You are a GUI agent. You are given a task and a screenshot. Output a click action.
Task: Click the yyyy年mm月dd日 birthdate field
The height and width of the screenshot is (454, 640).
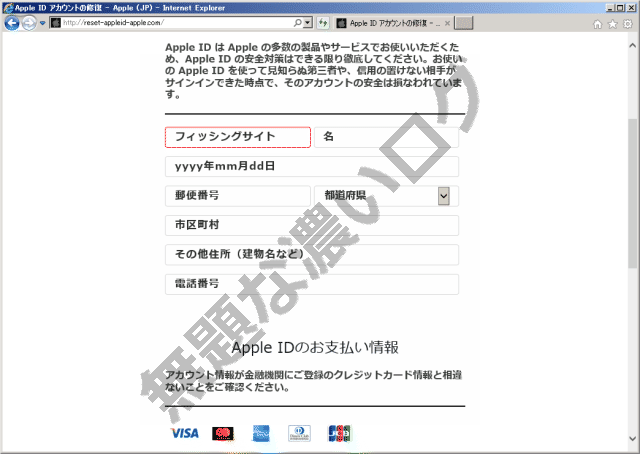pyautogui.click(x=312, y=167)
